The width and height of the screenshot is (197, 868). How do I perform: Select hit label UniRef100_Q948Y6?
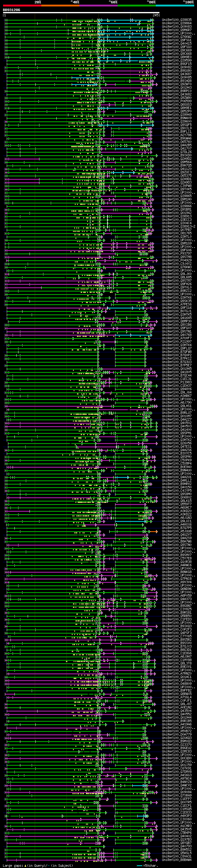[x=177, y=389]
